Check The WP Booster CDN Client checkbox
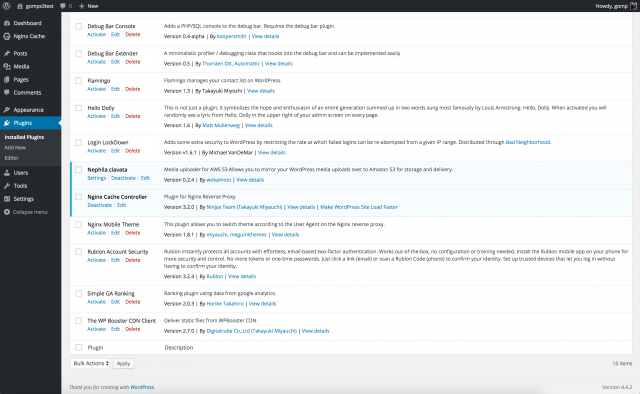640x394 pixels. coord(78,321)
